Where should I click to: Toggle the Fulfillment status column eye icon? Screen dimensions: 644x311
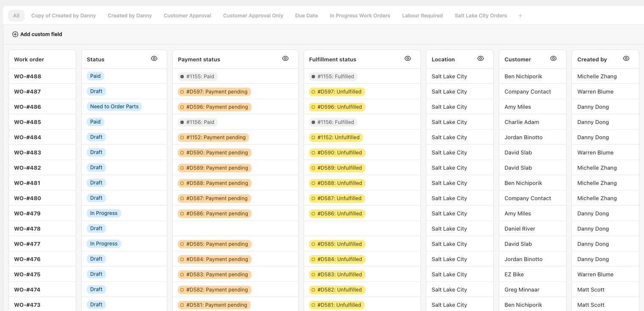408,59
